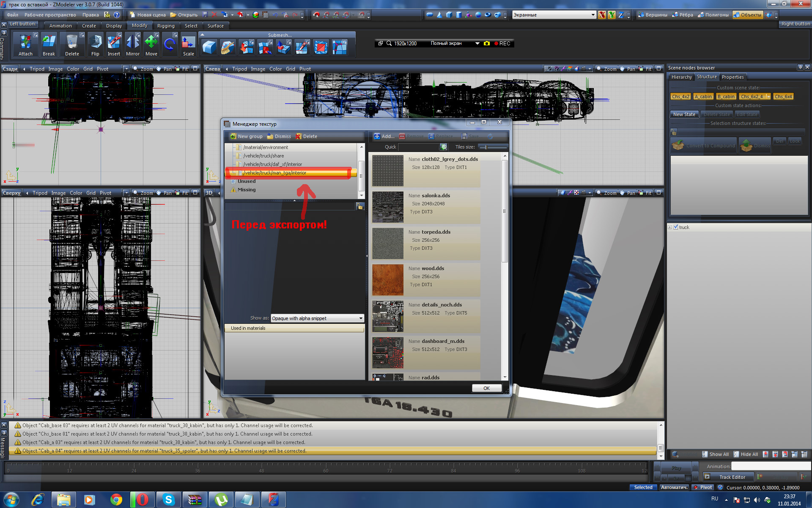This screenshot has width=812, height=508.
Task: Toggle the X axis constraint
Action: (601, 15)
